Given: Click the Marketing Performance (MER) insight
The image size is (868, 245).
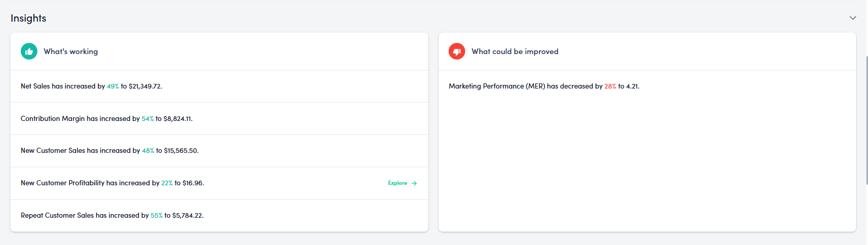Looking at the screenshot, I should [x=544, y=86].
